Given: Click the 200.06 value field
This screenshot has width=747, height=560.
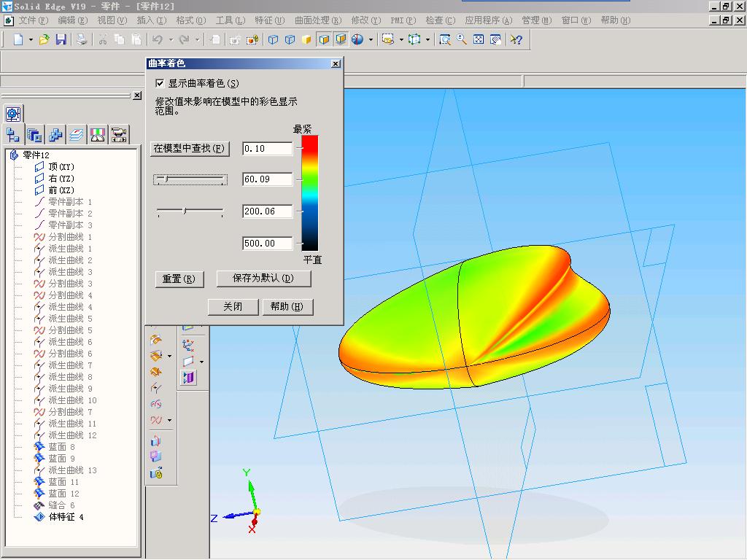Looking at the screenshot, I should [x=267, y=211].
